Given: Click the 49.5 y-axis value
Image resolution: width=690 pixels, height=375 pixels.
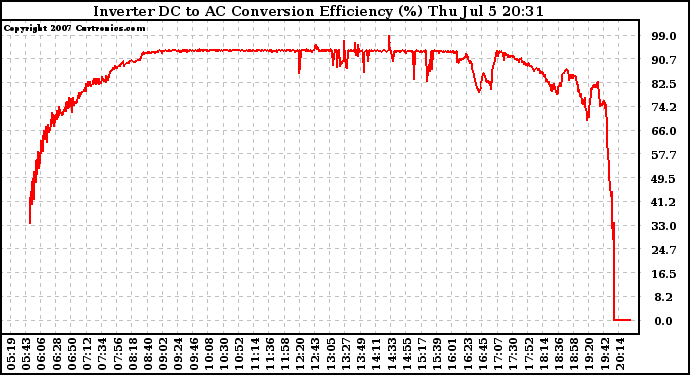Looking at the screenshot, I should point(664,179).
